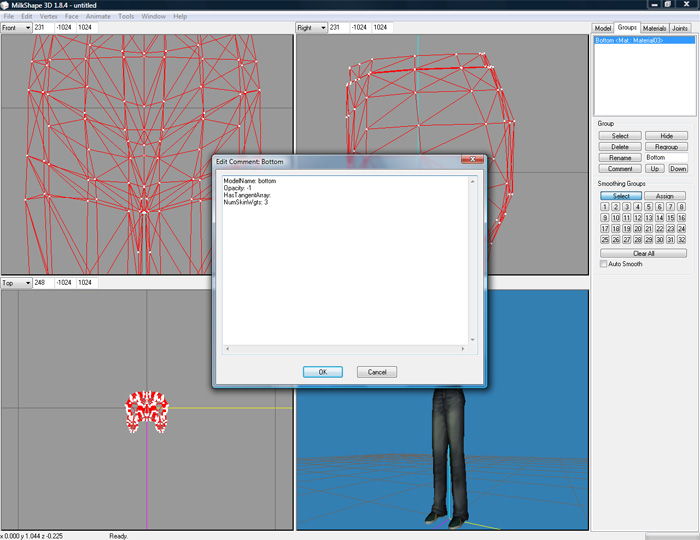Viewport: 700px width, 540px height.
Task: Click Front viewport value field 231
Action: (44, 28)
